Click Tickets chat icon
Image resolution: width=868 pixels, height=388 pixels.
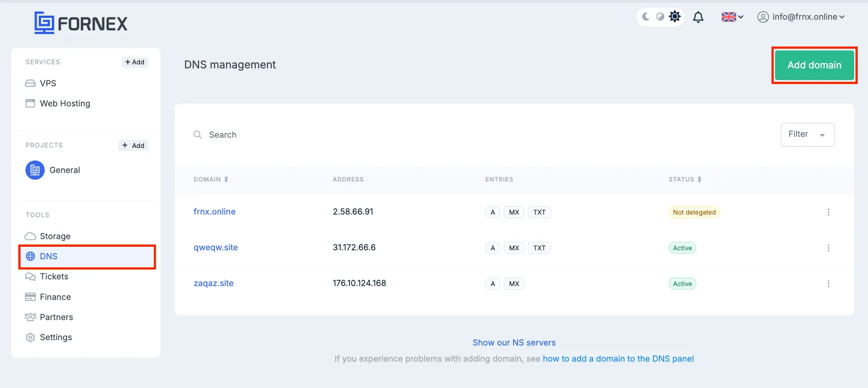coord(30,277)
